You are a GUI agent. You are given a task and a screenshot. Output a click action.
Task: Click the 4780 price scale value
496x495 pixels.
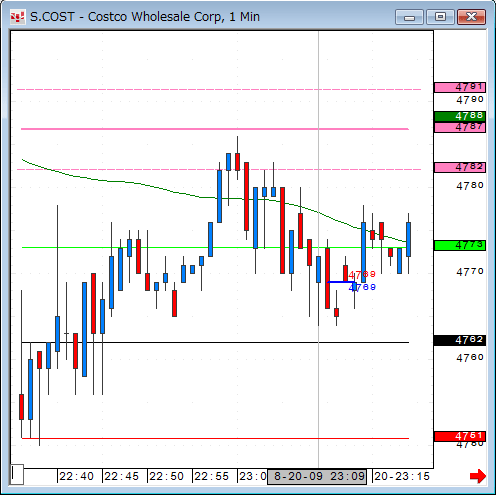[x=470, y=186]
